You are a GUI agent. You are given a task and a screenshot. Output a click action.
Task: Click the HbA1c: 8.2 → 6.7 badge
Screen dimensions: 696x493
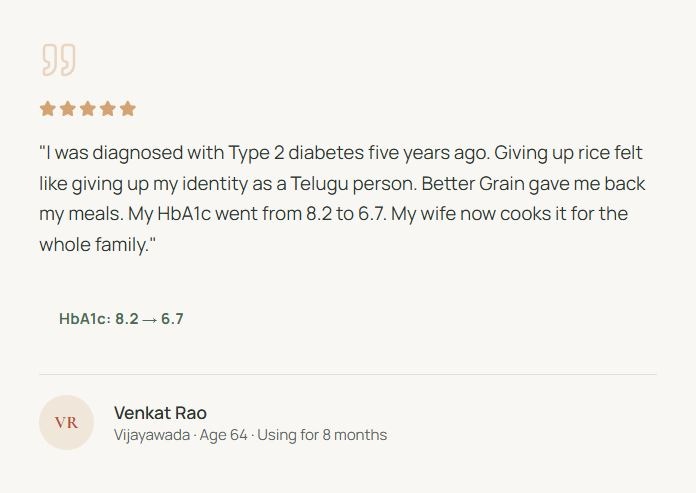pos(121,319)
